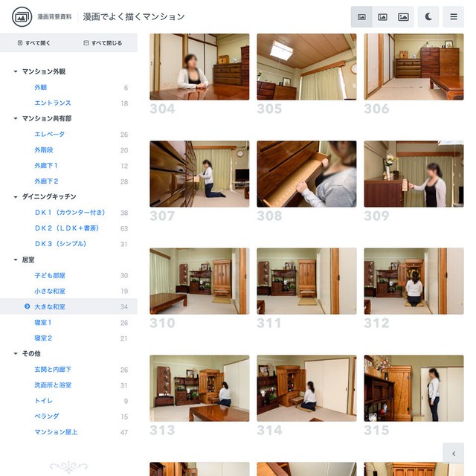Viewport: 476px width, 476px height.
Task: Open the マンション屋上 category
Action: [x=56, y=432]
